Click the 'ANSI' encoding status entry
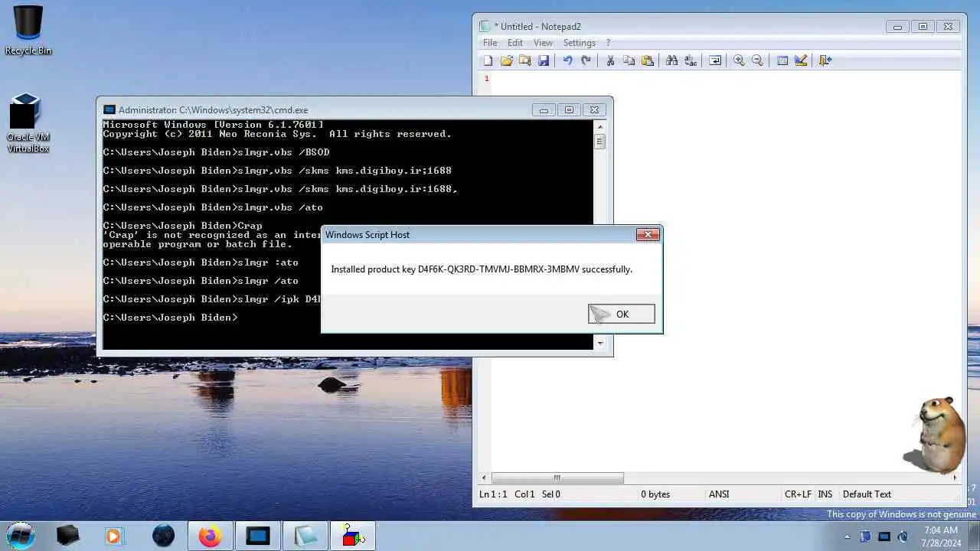 719,494
